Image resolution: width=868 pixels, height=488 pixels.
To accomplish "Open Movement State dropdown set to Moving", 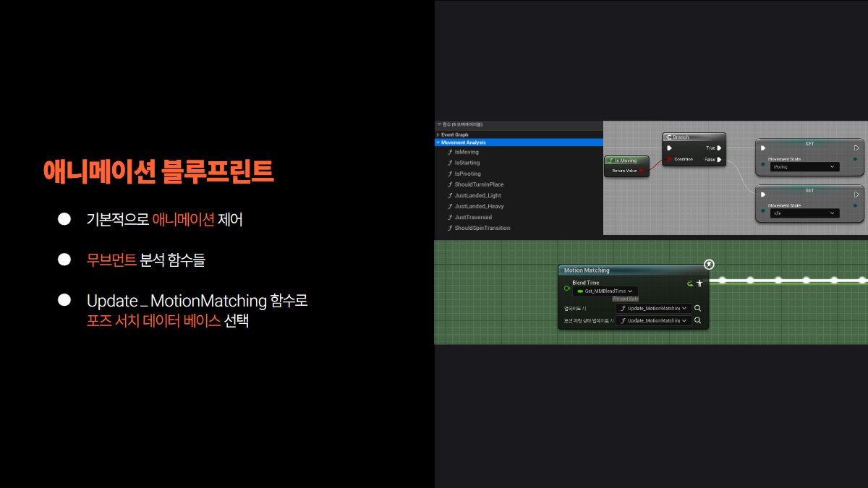I will 804,166.
